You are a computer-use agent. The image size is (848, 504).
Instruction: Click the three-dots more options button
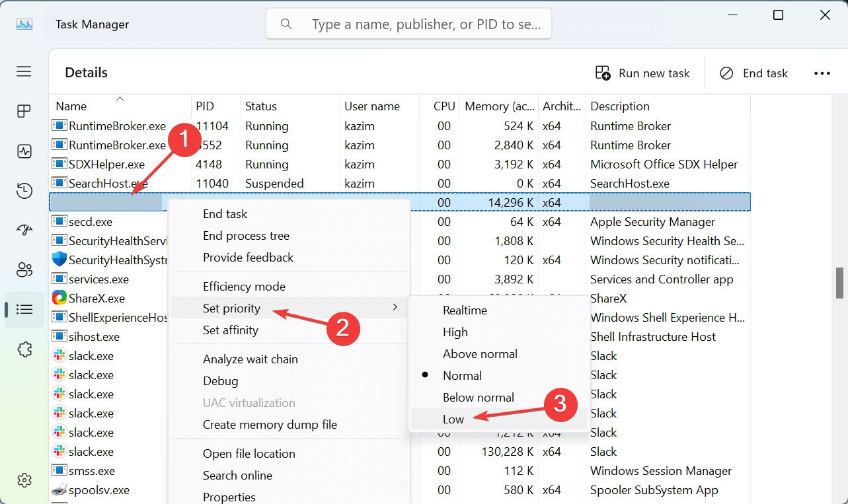(x=822, y=73)
